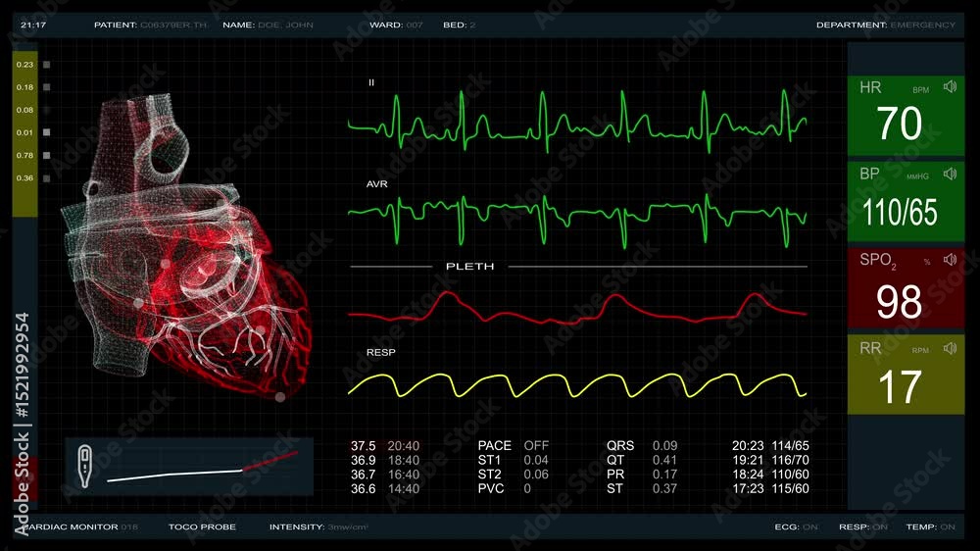This screenshot has width=980, height=551.
Task: Click the red pleth waveform trace
Action: [x=577, y=308]
